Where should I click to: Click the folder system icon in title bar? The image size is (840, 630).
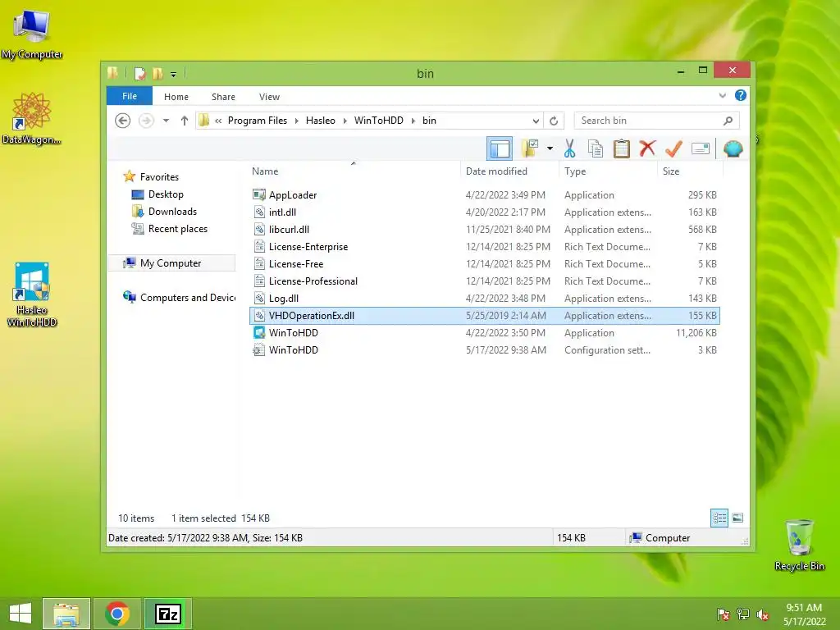112,73
